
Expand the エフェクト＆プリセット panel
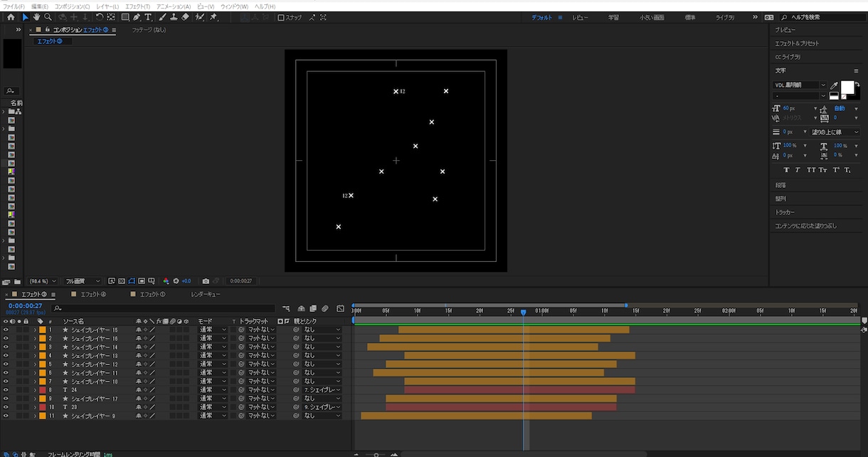pos(797,43)
